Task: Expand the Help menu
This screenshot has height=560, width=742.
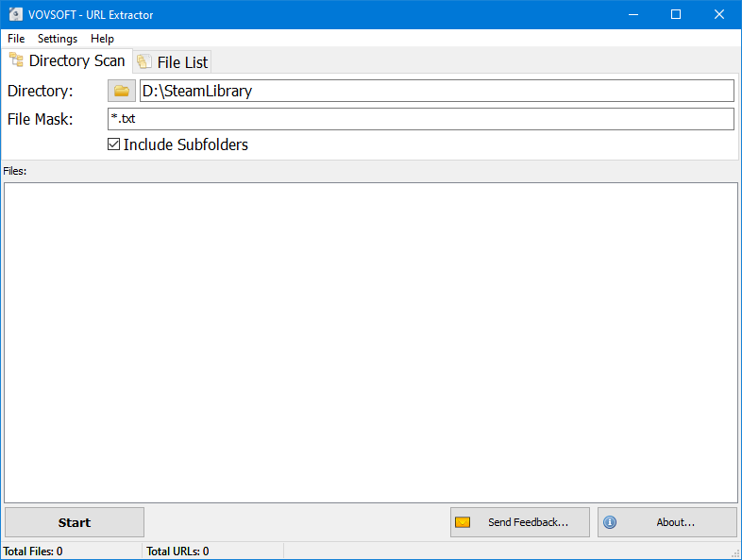Action: tap(102, 39)
